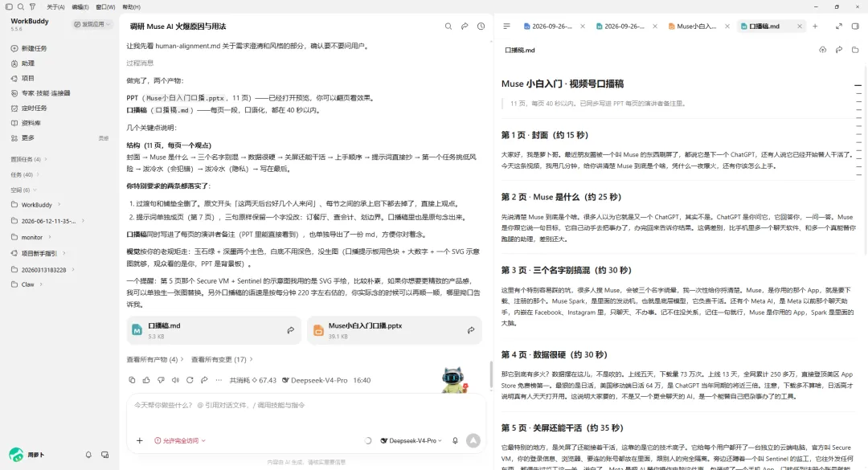
Task: Expand the 置顶任务 (4) section
Action: click(x=29, y=159)
